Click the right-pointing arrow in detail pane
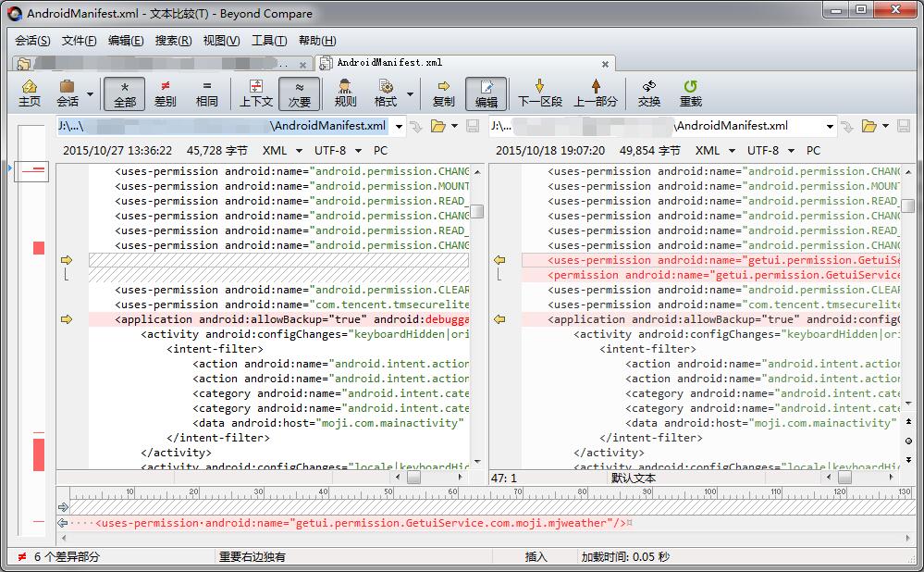This screenshot has height=572, width=924. point(64,507)
